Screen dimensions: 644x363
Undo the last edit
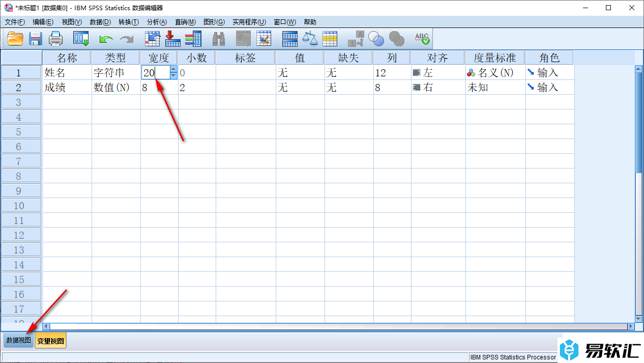point(106,39)
